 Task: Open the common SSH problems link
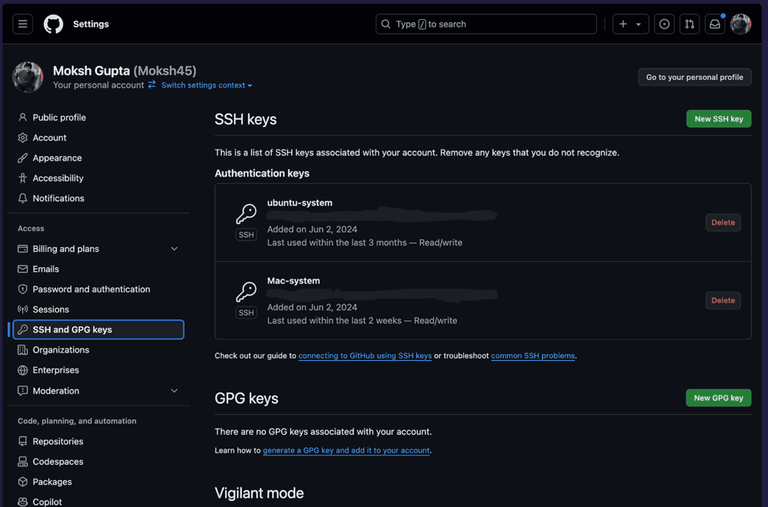532,356
